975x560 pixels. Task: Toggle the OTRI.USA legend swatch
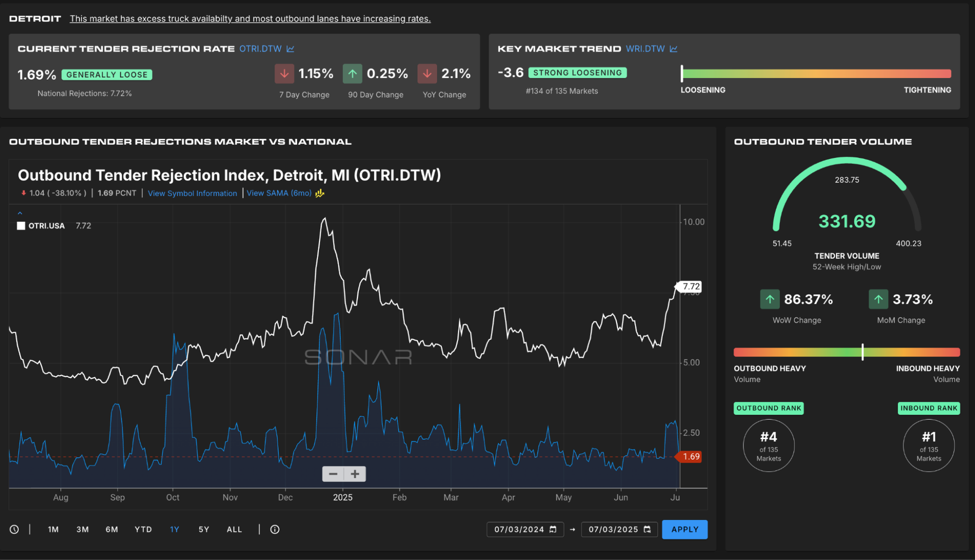point(21,226)
